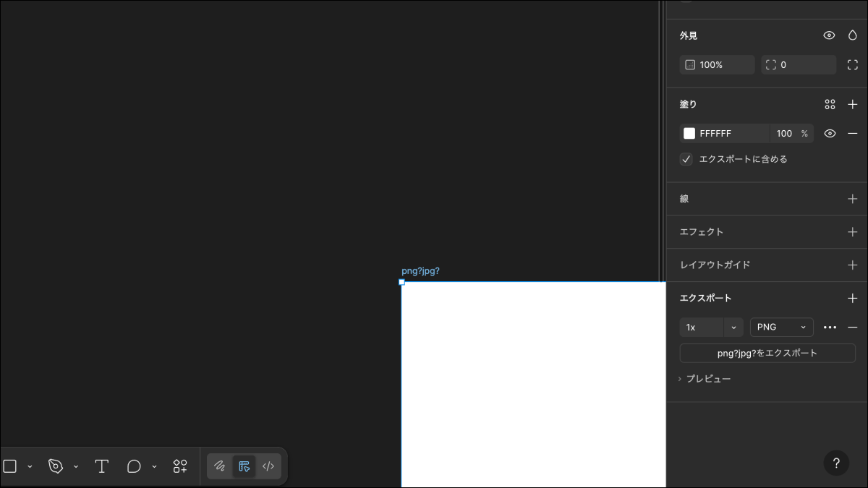
Task: Switch to Dev Mode in the toolbar
Action: point(268,466)
